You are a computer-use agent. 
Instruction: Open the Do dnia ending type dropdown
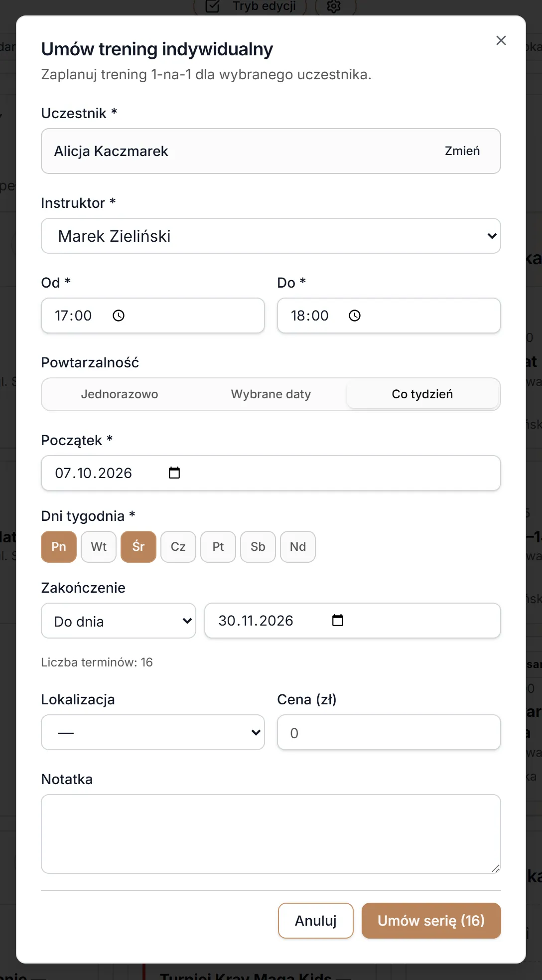[x=119, y=621]
